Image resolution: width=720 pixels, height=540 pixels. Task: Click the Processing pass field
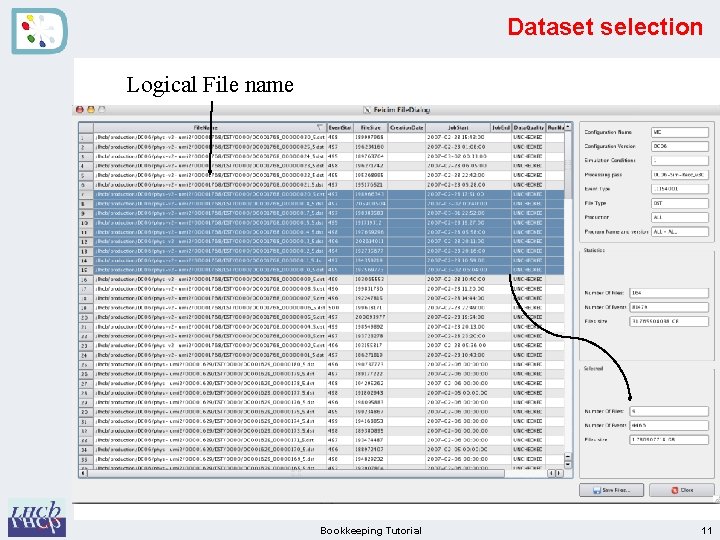[680, 175]
